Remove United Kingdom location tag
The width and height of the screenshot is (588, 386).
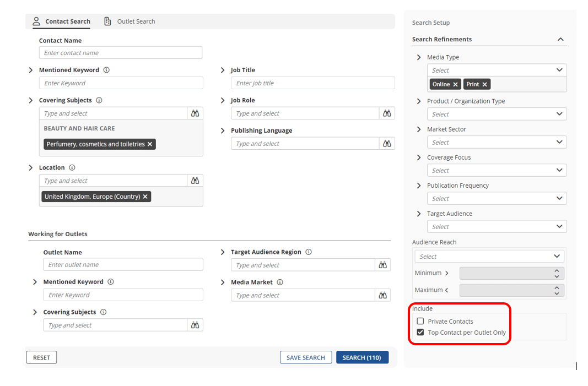click(x=145, y=197)
